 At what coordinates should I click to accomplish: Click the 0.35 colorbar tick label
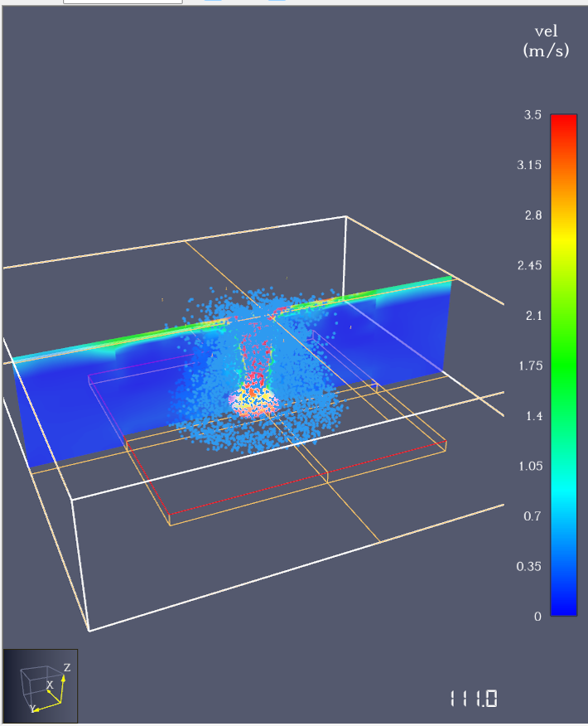tap(528, 567)
